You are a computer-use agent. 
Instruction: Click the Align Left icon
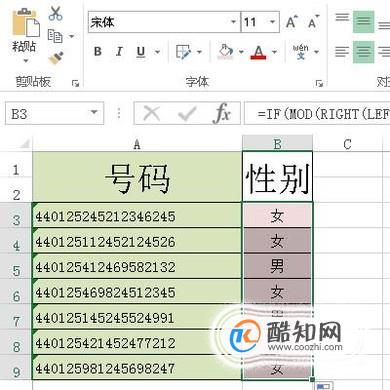pos(342,52)
